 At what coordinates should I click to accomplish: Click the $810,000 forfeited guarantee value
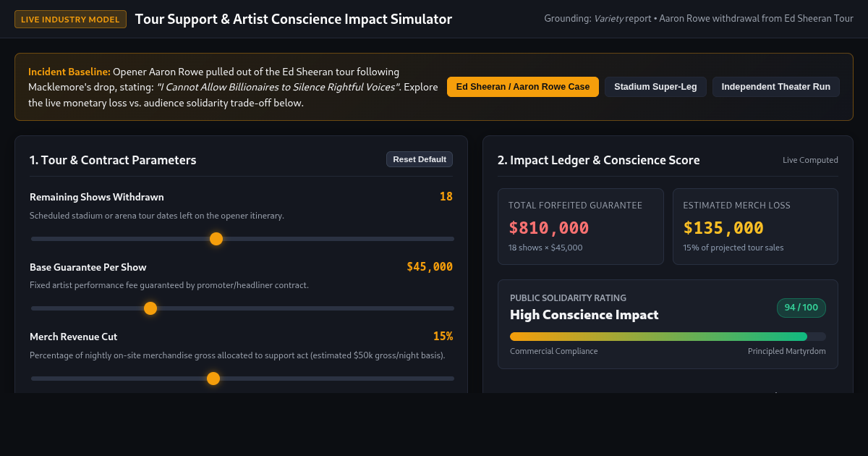[549, 228]
